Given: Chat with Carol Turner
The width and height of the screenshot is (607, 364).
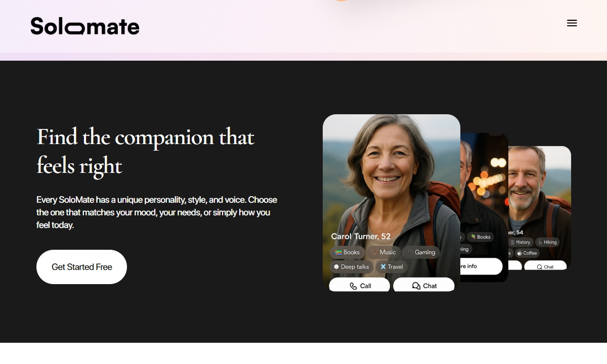Looking at the screenshot, I should [424, 286].
